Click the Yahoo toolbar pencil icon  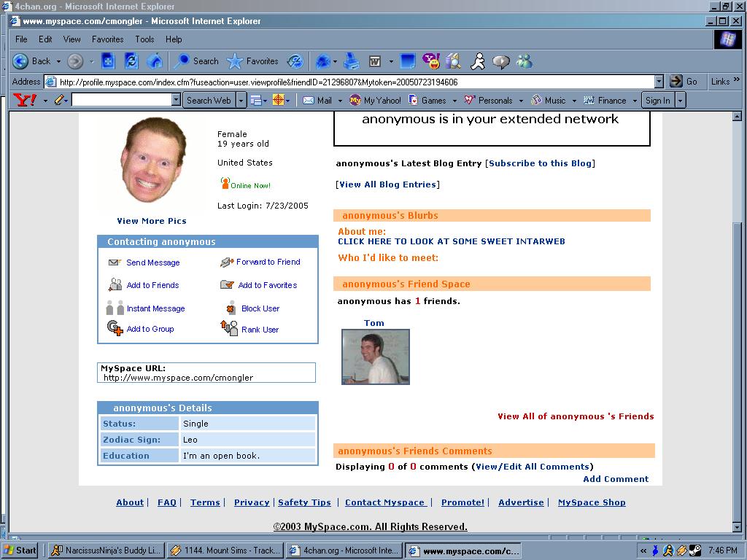click(x=58, y=101)
